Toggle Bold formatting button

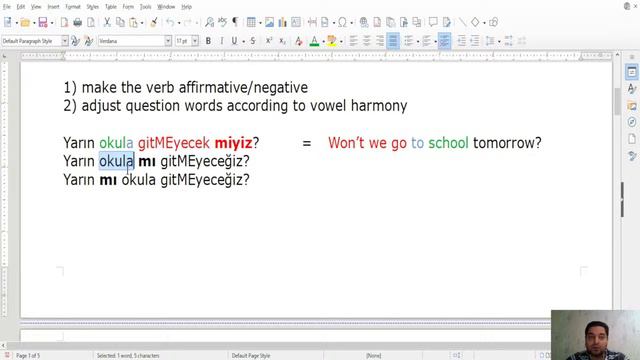point(208,41)
